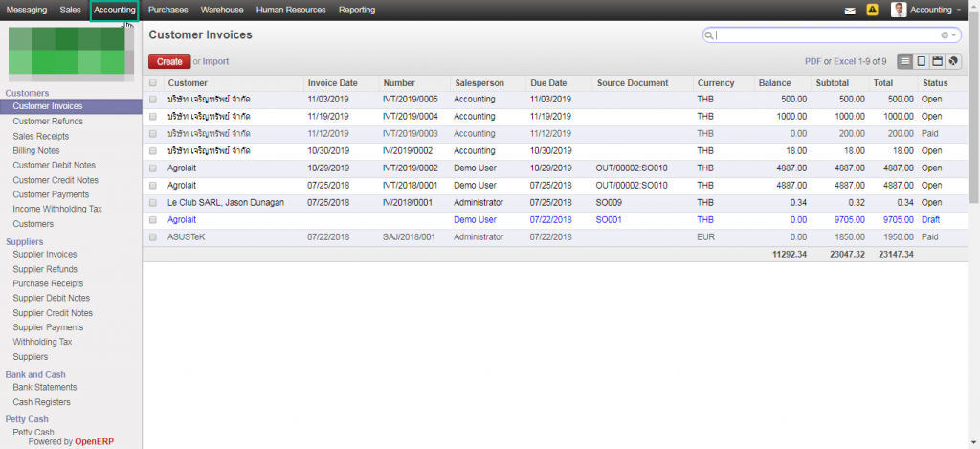The height and width of the screenshot is (449, 980).
Task: Clear the search field with the X icon
Action: [945, 35]
